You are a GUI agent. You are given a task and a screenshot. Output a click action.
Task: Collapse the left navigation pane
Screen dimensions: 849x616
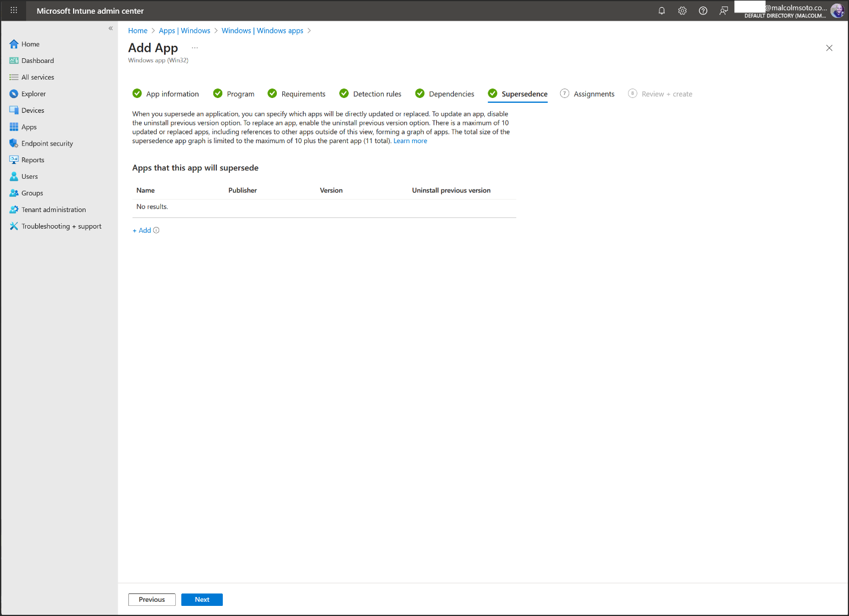(111, 28)
